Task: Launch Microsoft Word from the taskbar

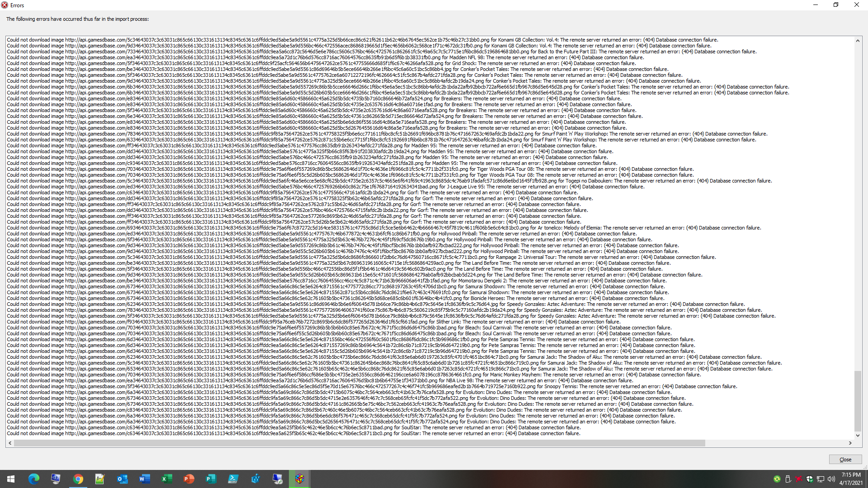Action: 145,479
